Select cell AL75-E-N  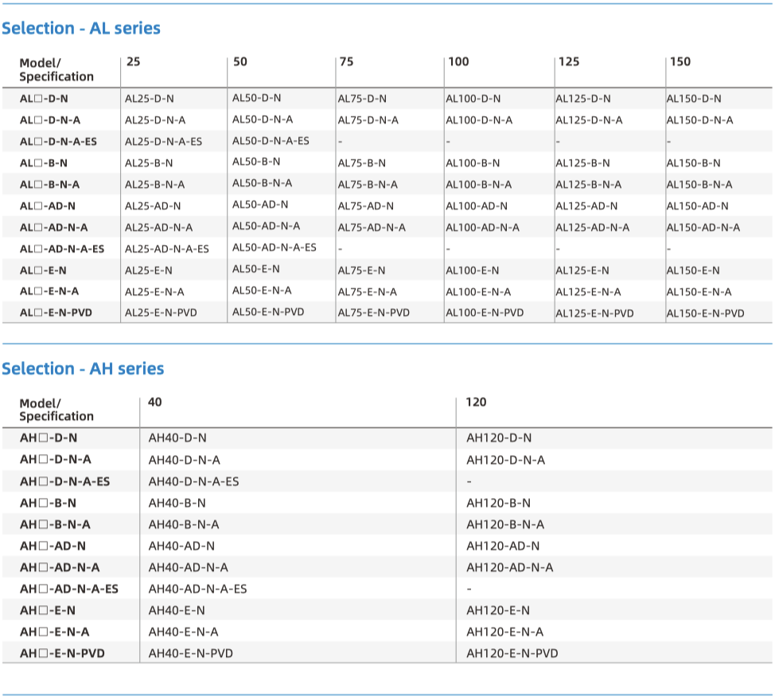tap(361, 270)
